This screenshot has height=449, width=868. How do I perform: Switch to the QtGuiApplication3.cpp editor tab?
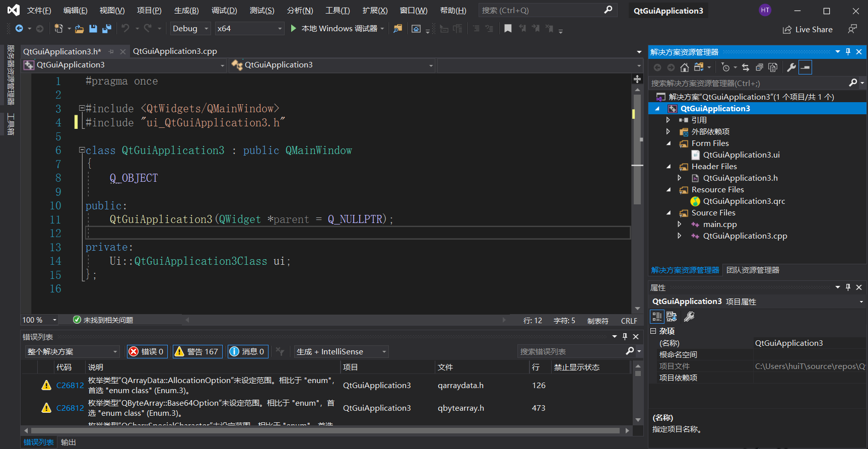tap(175, 51)
